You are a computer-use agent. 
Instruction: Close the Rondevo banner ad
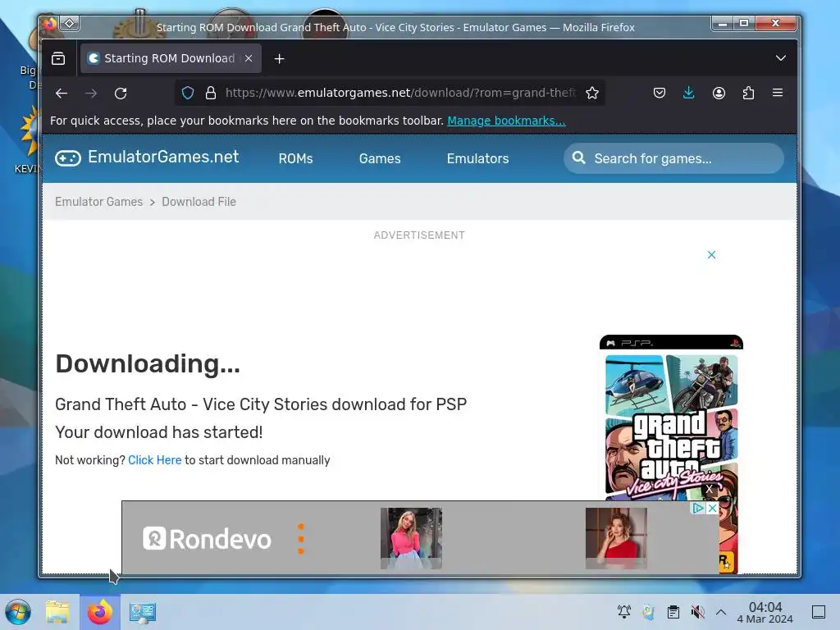pos(713,508)
